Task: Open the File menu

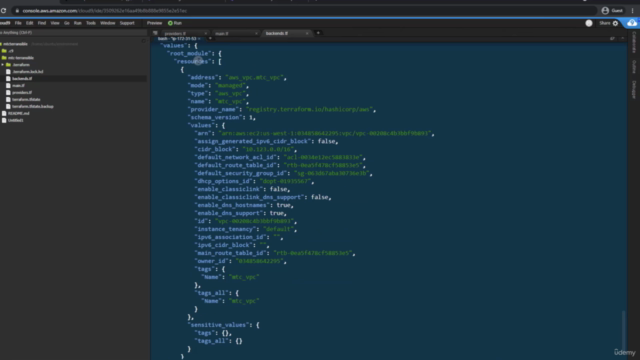Action: pyautogui.click(x=18, y=23)
